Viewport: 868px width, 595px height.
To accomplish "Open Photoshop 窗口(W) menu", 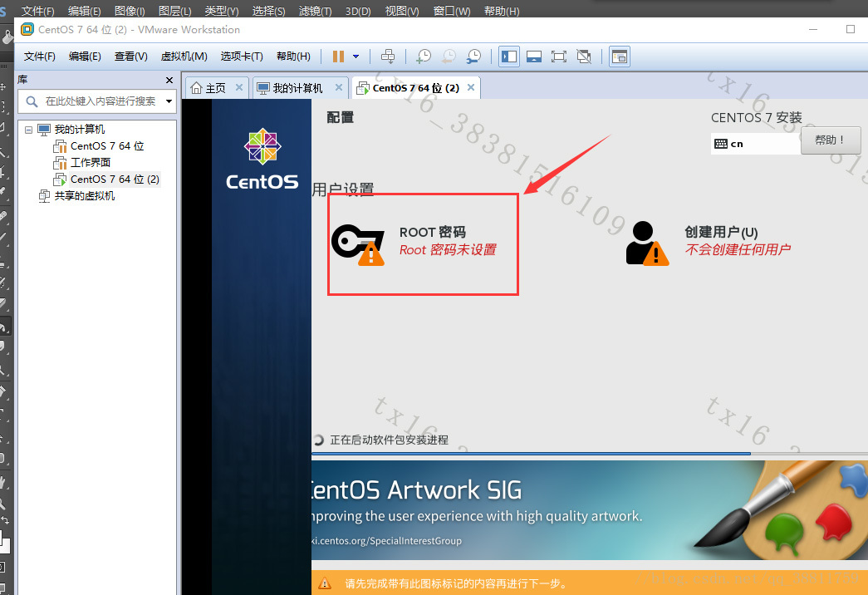I will 452,11.
